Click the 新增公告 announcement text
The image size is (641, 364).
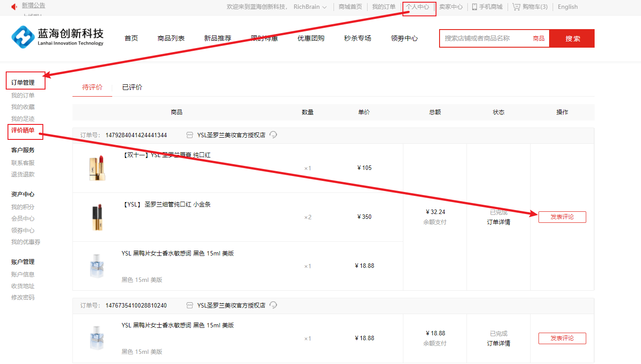click(x=33, y=6)
